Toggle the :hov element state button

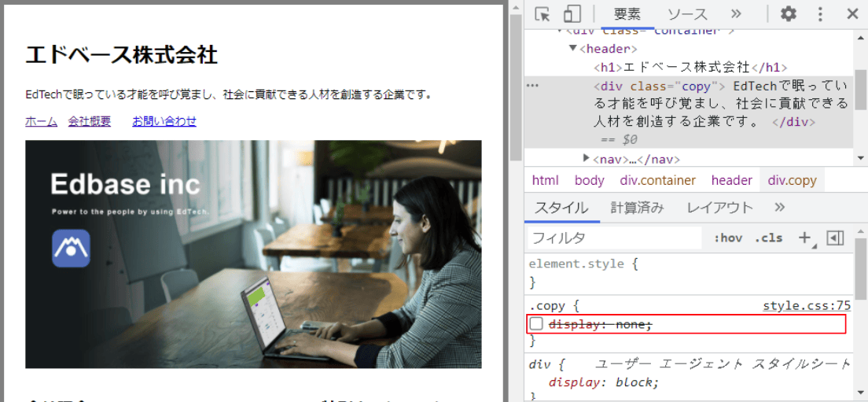[728, 238]
